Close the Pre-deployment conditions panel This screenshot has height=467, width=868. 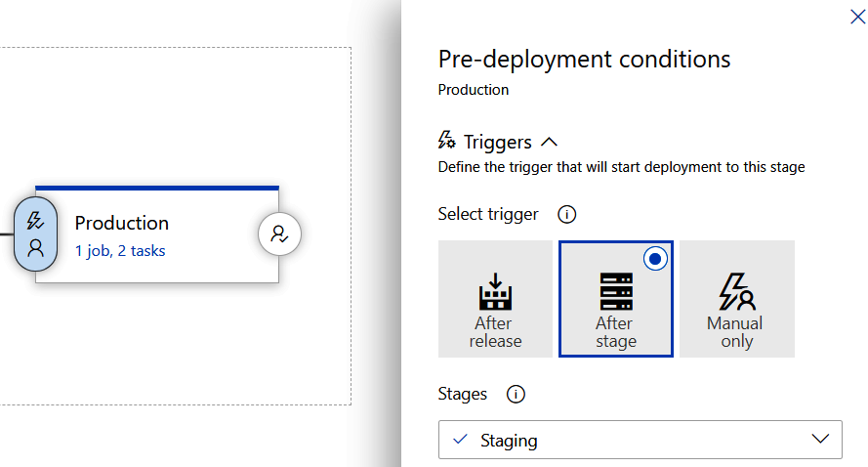tap(857, 16)
